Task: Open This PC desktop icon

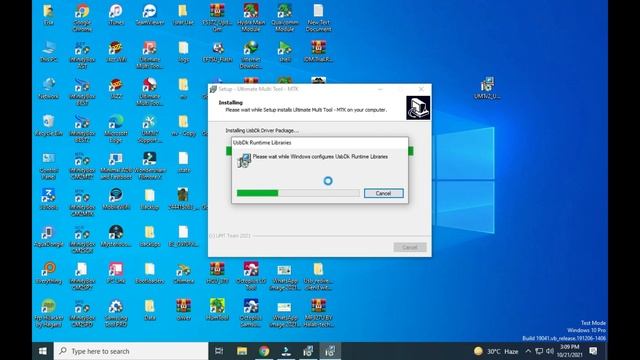Action: tap(49, 52)
